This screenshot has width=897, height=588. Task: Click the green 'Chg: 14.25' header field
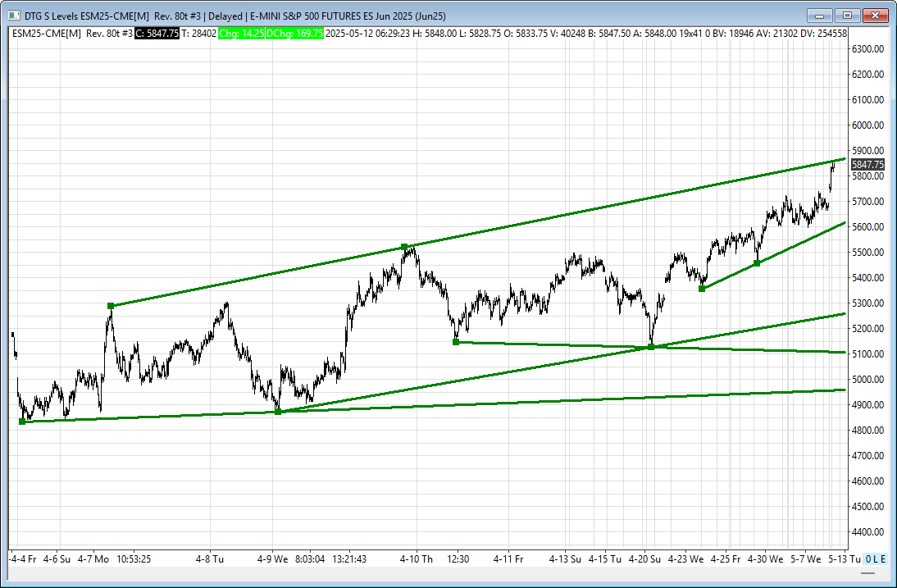(241, 34)
